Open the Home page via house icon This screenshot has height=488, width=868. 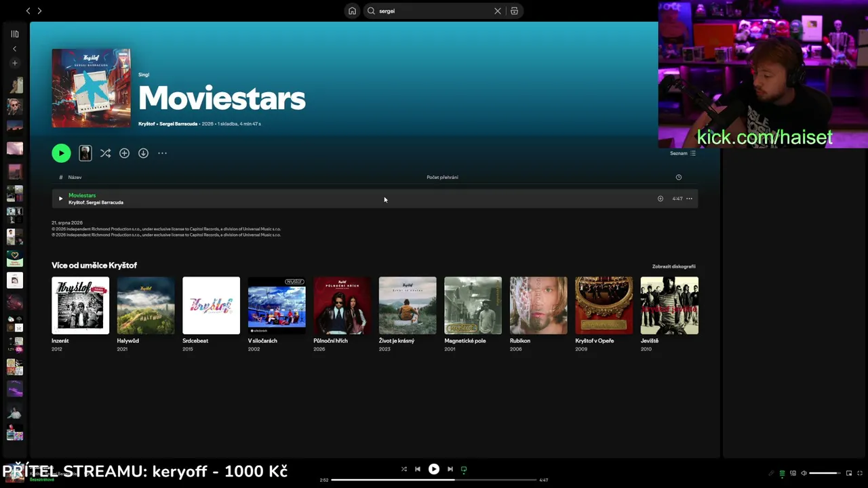point(352,11)
